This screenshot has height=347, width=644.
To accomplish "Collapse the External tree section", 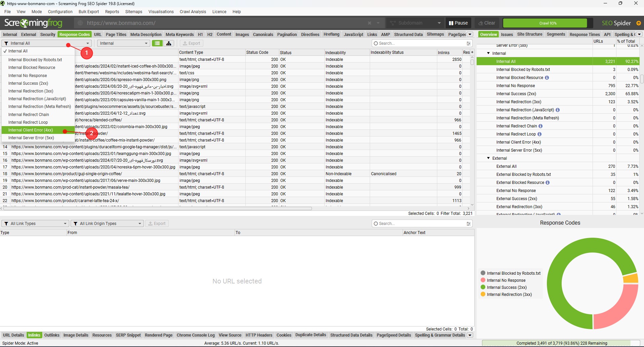I will [488, 158].
